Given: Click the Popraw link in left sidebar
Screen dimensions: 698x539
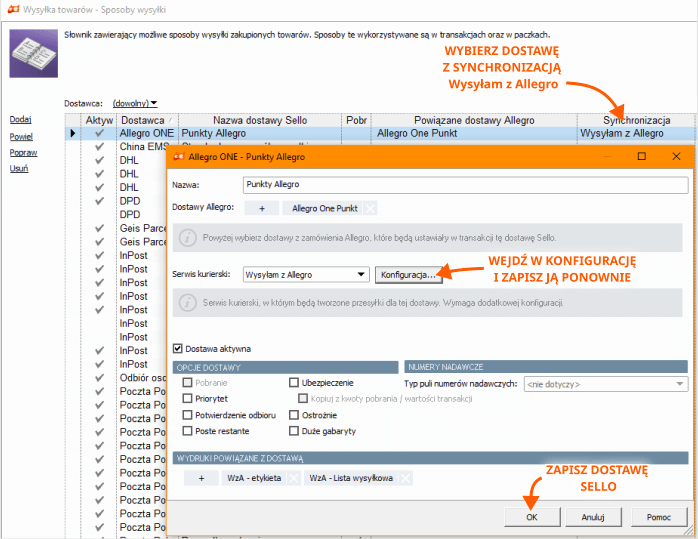Looking at the screenshot, I should [x=23, y=153].
